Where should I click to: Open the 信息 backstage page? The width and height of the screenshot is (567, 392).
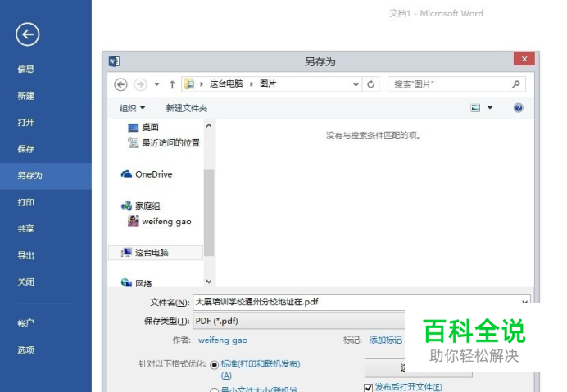25,69
